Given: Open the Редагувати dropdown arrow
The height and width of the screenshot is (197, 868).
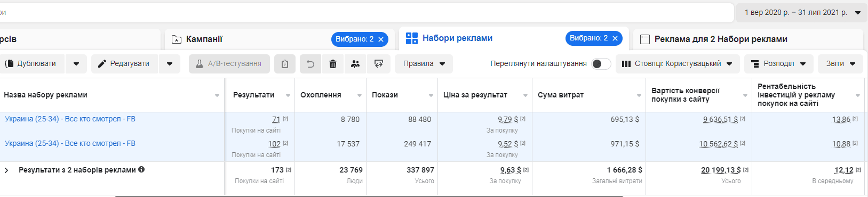Looking at the screenshot, I should [x=170, y=64].
